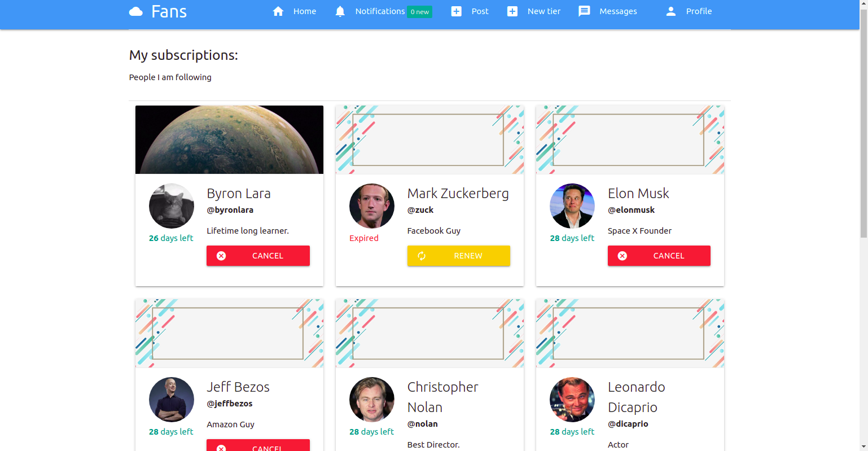
Task: Click the '0 new' notifications badge
Action: (420, 12)
